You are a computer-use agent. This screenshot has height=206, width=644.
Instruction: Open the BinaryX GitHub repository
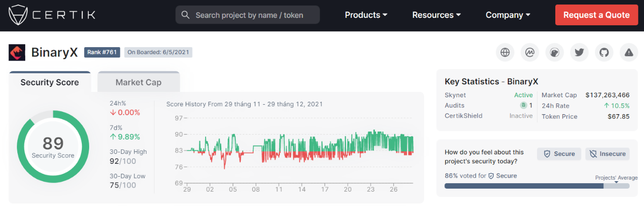604,52
